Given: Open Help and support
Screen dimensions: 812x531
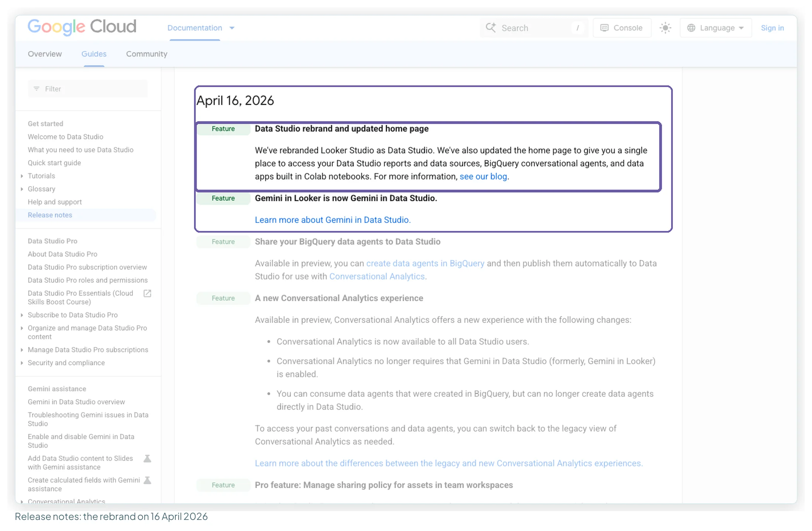Looking at the screenshot, I should pos(55,202).
